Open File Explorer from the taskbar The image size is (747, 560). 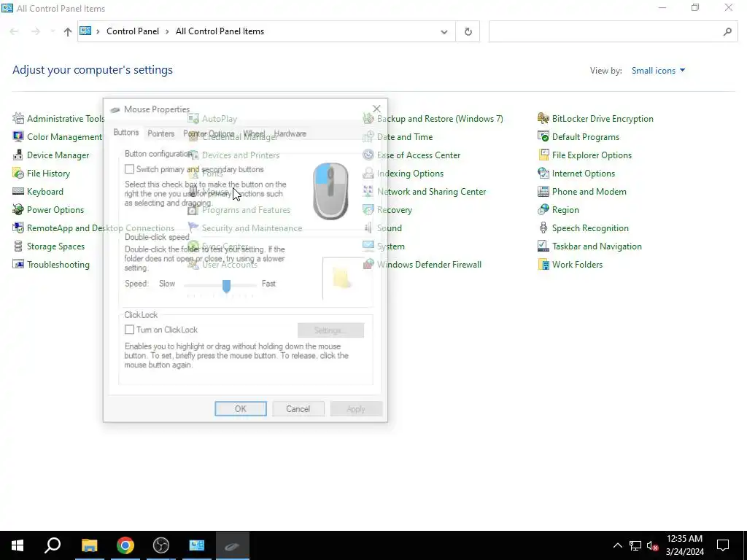pyautogui.click(x=90, y=545)
